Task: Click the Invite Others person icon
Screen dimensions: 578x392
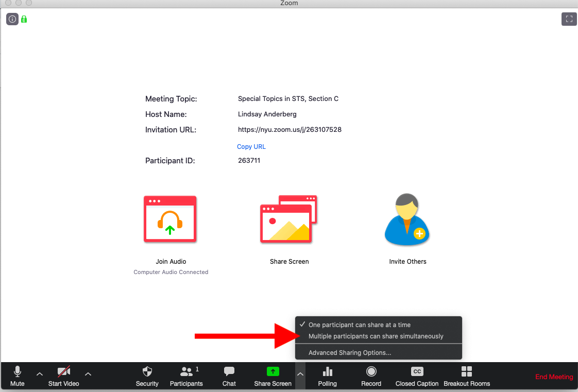Action: tap(407, 219)
